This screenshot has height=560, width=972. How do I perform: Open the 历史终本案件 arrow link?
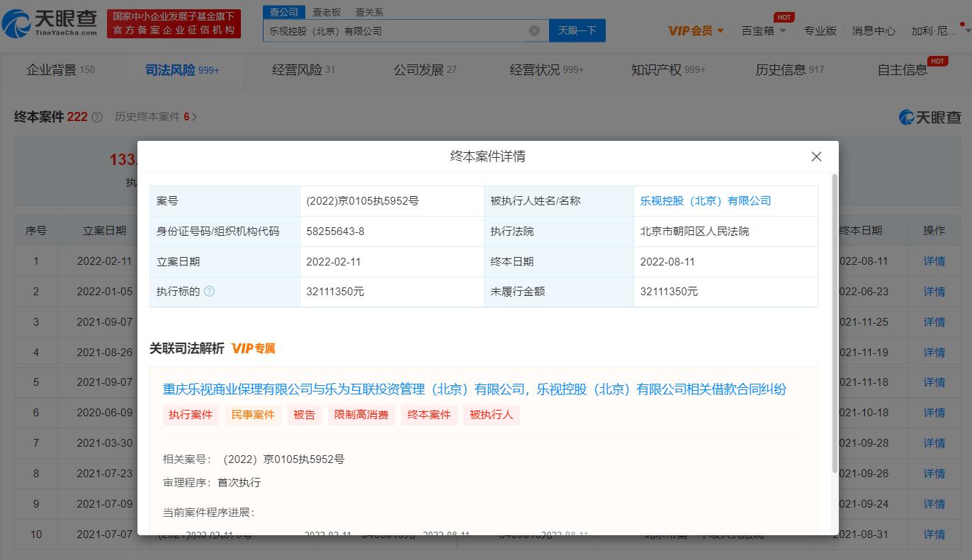tap(156, 117)
